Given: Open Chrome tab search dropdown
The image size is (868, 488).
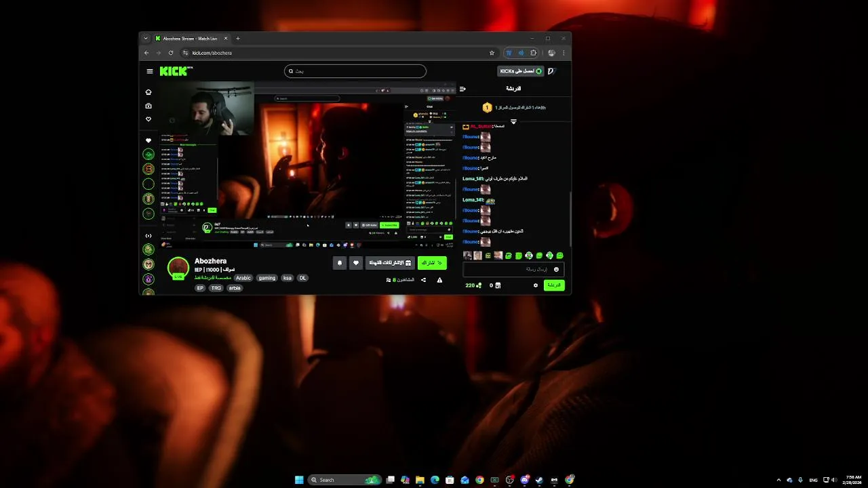Looking at the screenshot, I should [145, 39].
